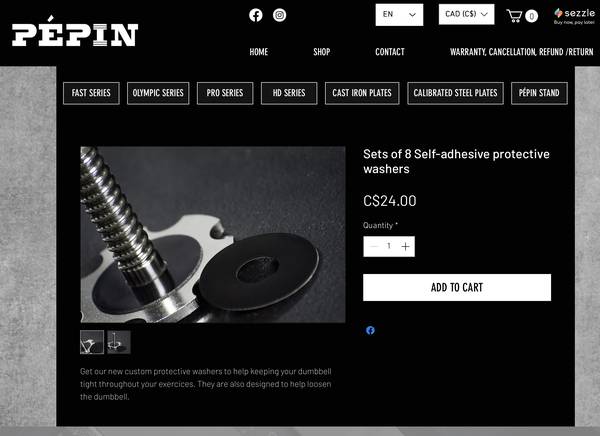Open the Contact menu item

click(390, 52)
